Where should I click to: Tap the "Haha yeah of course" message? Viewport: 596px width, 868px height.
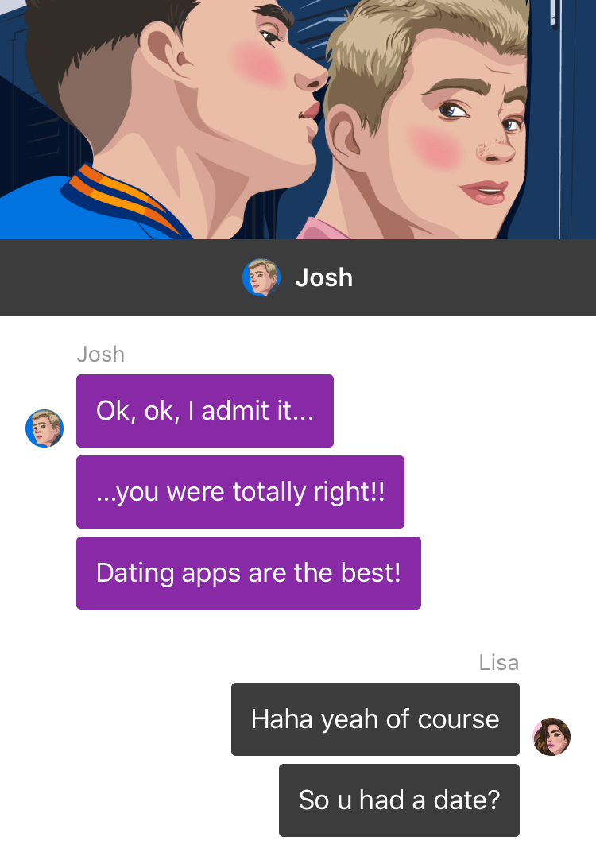[x=375, y=719]
